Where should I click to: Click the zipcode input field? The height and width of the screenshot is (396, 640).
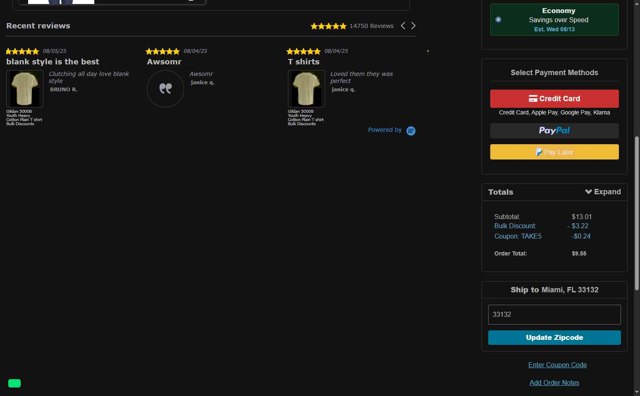[x=554, y=314]
